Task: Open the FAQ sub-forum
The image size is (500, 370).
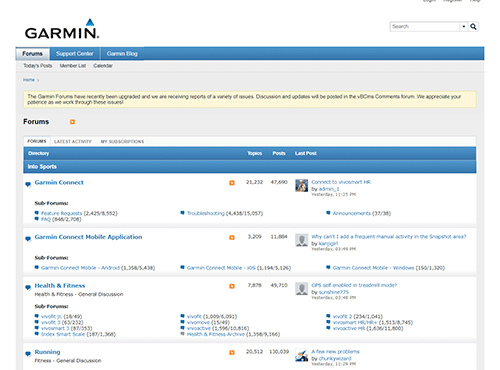Action: pyautogui.click(x=46, y=219)
